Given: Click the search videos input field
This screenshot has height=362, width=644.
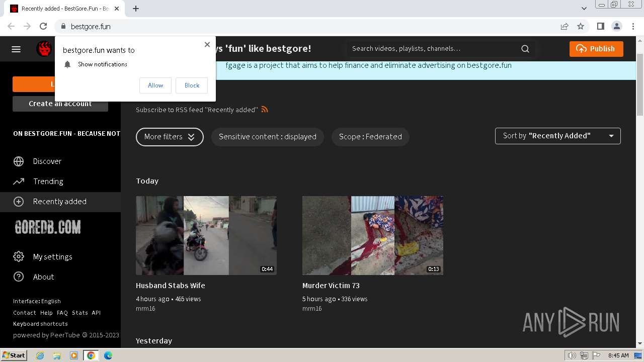Looking at the screenshot, I should tap(433, 49).
